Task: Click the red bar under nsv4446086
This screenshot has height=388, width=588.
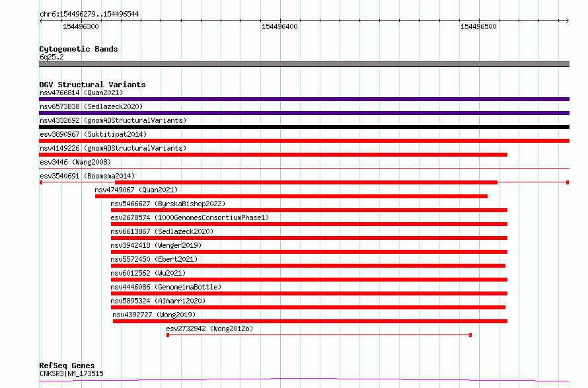Action: click(309, 293)
